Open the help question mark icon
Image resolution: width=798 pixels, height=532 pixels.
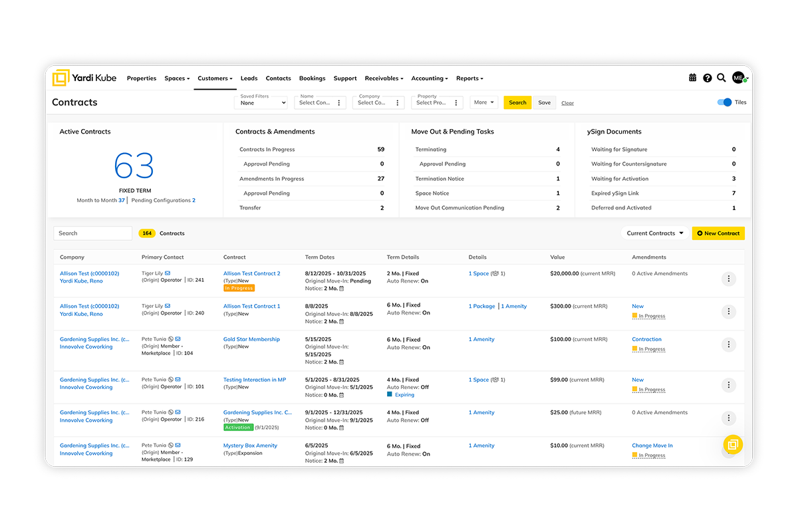coord(707,78)
